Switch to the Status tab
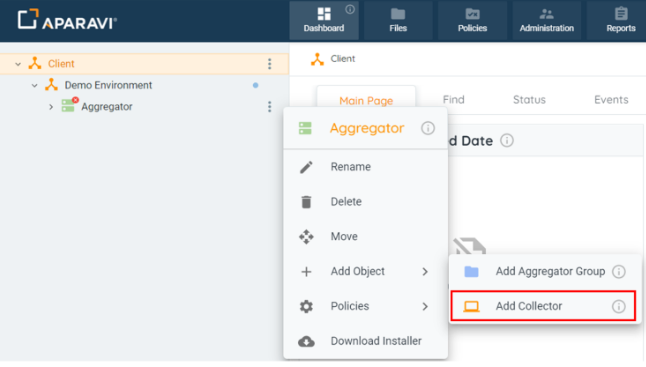 click(529, 100)
